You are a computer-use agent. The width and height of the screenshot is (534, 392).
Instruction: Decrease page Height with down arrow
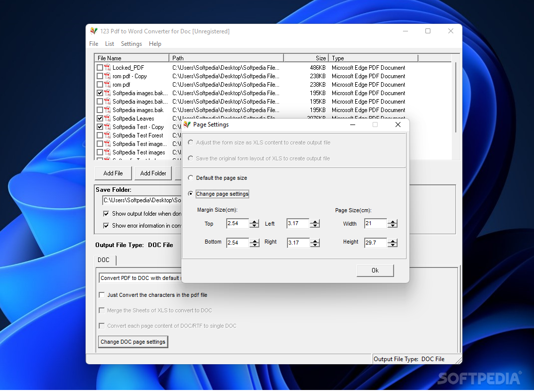click(x=393, y=245)
